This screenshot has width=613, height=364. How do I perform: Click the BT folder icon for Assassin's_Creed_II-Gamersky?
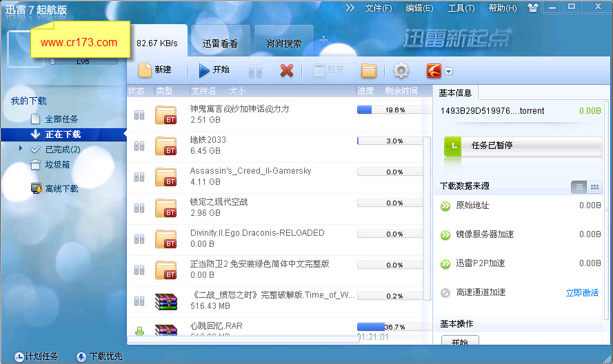coord(165,176)
